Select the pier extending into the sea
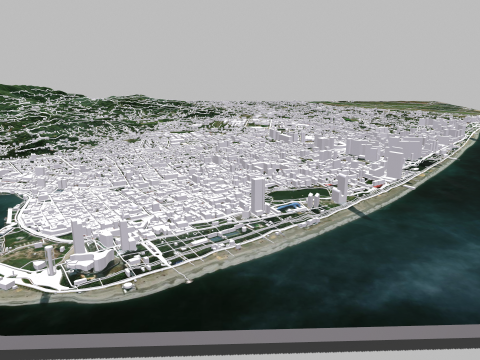 click(180, 275)
